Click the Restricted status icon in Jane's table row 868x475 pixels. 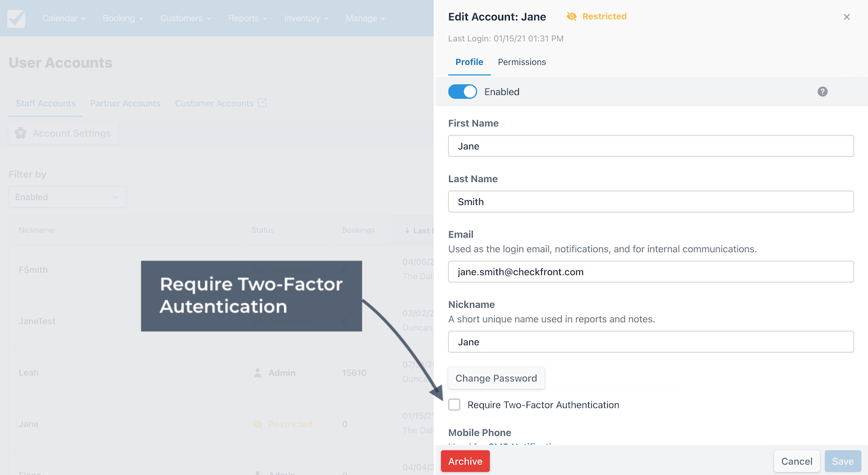point(258,424)
